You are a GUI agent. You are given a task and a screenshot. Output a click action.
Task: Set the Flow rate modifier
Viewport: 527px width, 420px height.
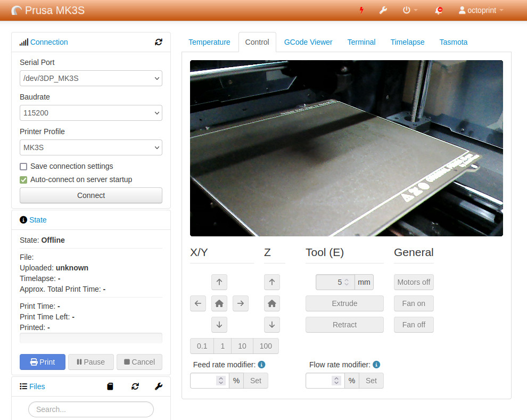(372, 381)
